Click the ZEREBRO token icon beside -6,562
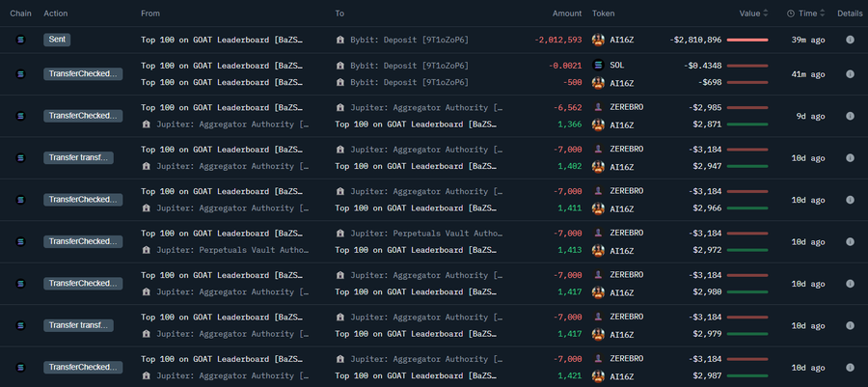 click(x=598, y=107)
